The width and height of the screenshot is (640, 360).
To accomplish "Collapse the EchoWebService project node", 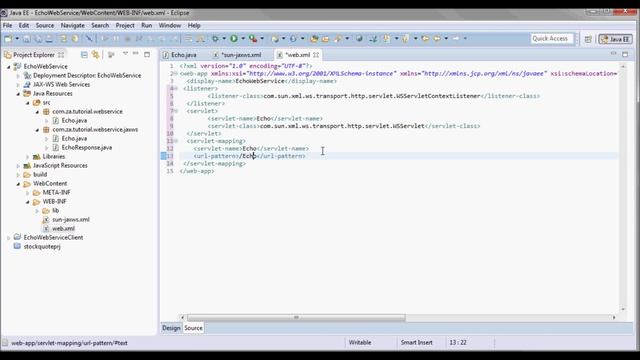I will 9,67.
